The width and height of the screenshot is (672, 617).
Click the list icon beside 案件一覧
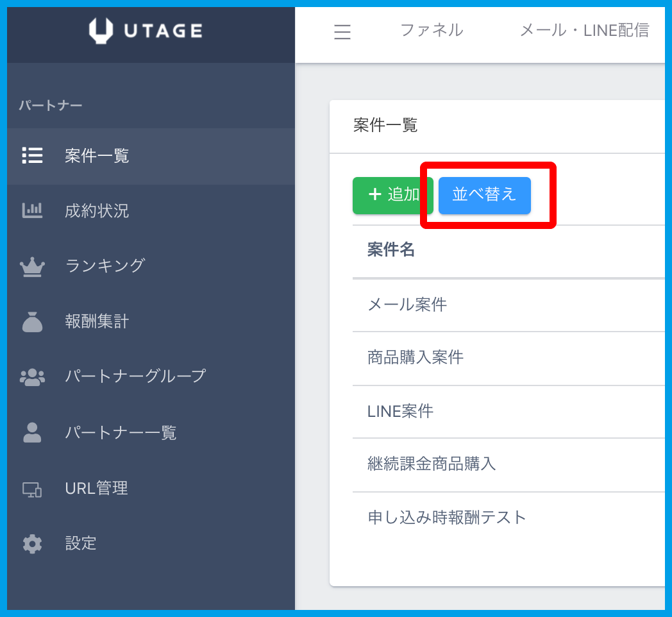(x=32, y=156)
